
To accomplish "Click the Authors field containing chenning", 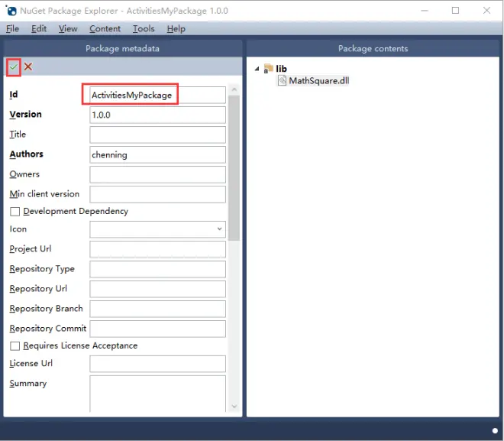I will click(x=157, y=154).
